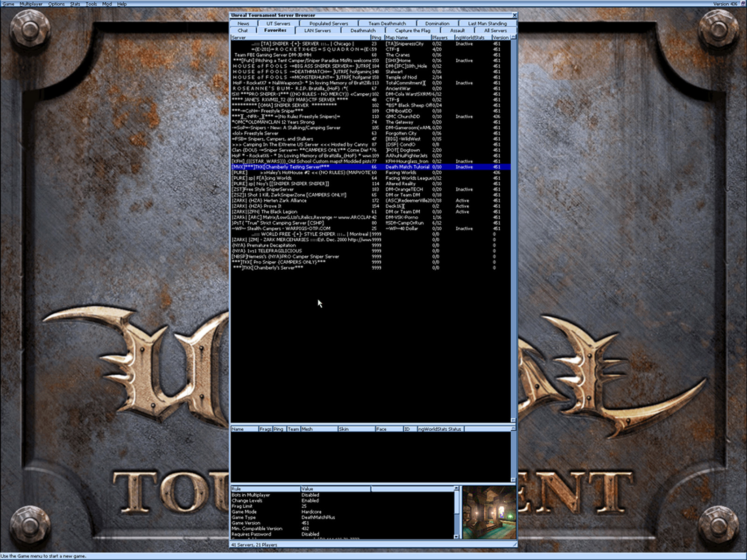Select {NYA} 1vs1 TELEFRAGILICIOUS server
The image size is (747, 560).
coord(371,251)
